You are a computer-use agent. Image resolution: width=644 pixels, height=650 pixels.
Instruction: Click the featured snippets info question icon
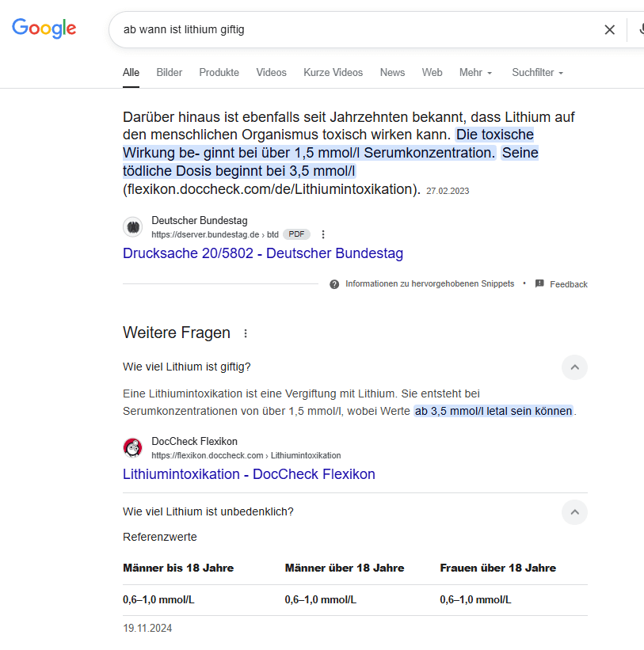[334, 284]
